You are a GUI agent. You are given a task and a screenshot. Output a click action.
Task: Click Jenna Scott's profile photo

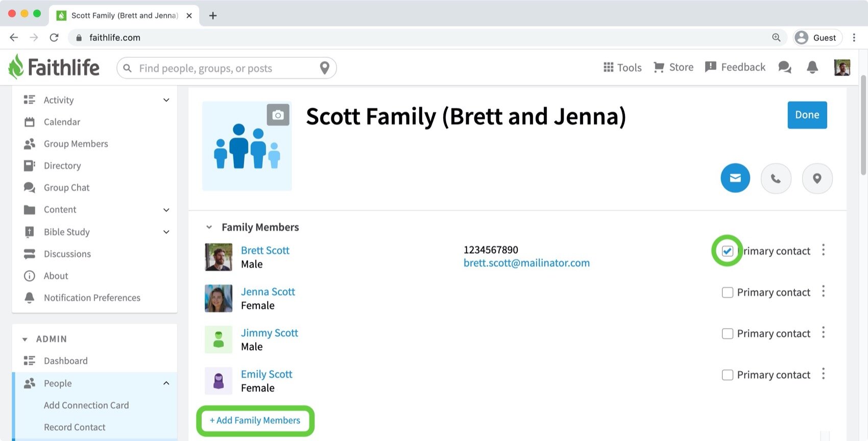click(x=219, y=298)
